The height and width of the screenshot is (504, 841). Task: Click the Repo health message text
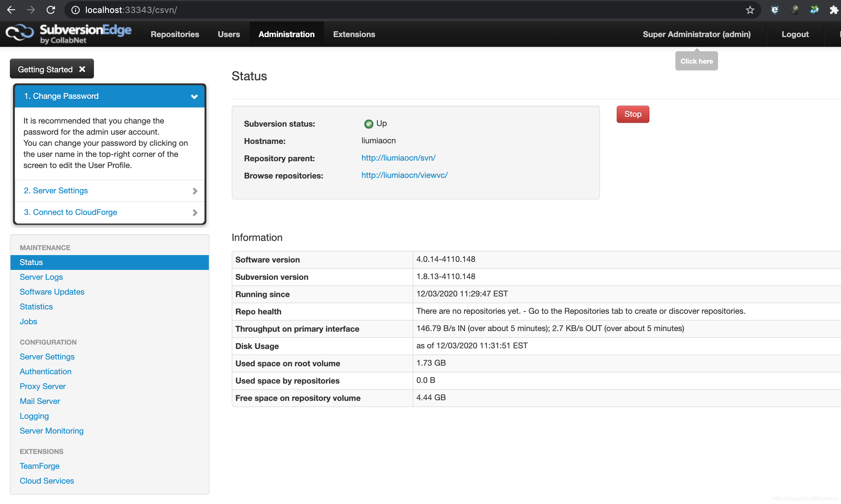pos(581,311)
